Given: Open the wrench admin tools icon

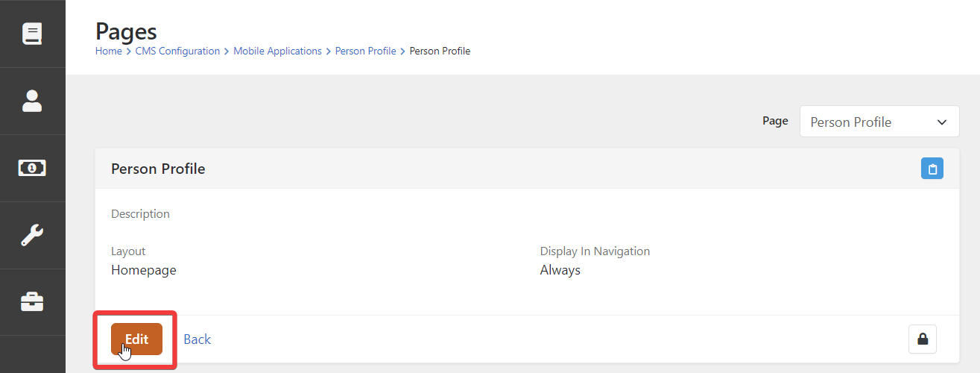Looking at the screenshot, I should point(32,235).
